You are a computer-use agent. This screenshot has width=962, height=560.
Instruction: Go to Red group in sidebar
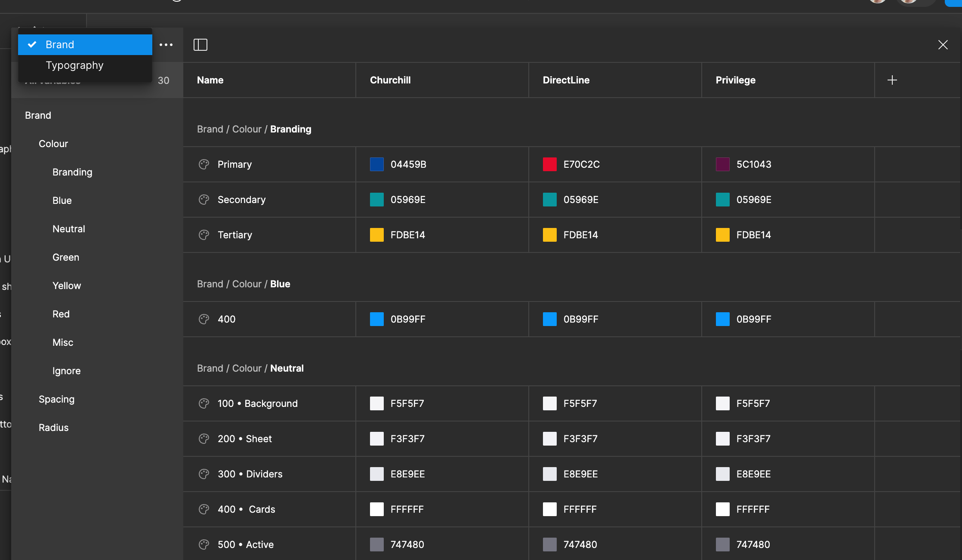pyautogui.click(x=61, y=314)
